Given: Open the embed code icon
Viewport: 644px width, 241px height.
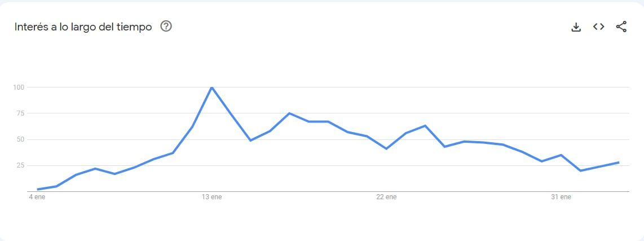Looking at the screenshot, I should (x=598, y=27).
